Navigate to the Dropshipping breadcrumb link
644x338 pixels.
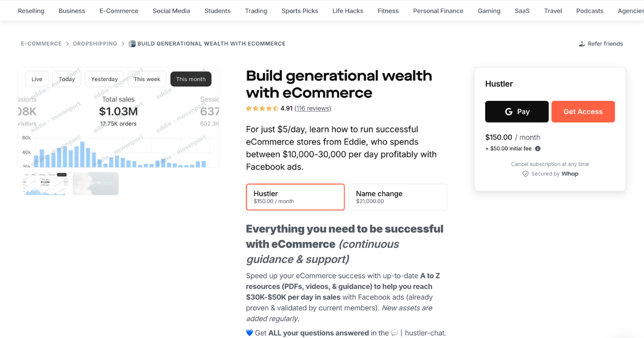tap(96, 43)
